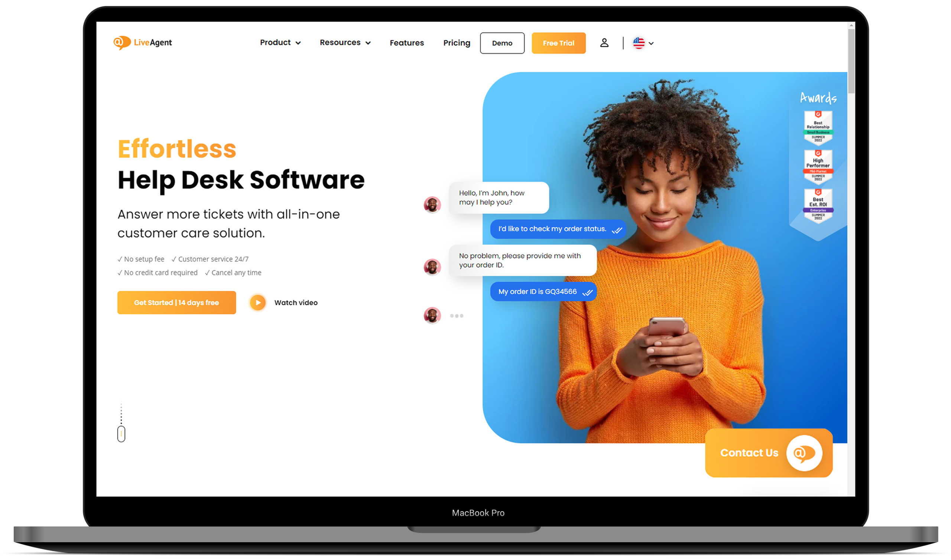Click Get Started 14 days free button
Viewport: 951px width, 560px height.
tap(176, 303)
